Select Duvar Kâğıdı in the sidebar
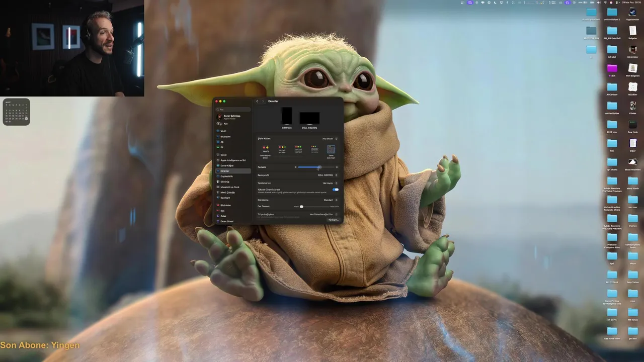 pyautogui.click(x=233, y=165)
